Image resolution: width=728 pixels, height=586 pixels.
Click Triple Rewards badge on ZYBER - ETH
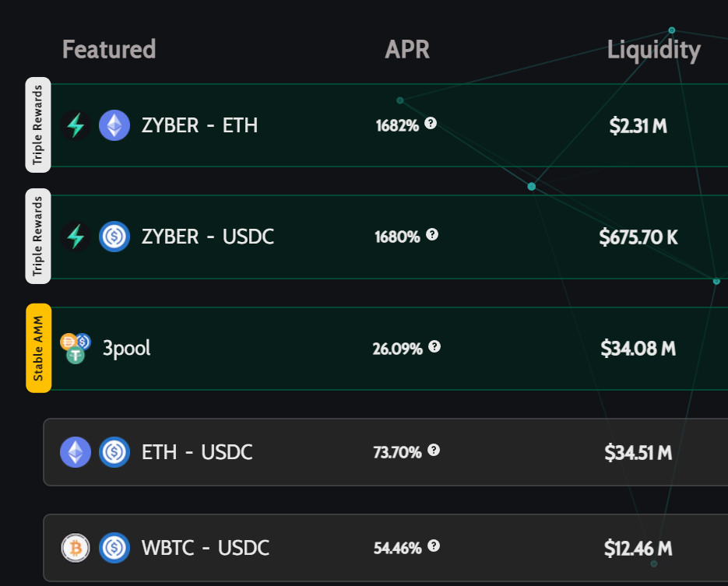point(38,125)
